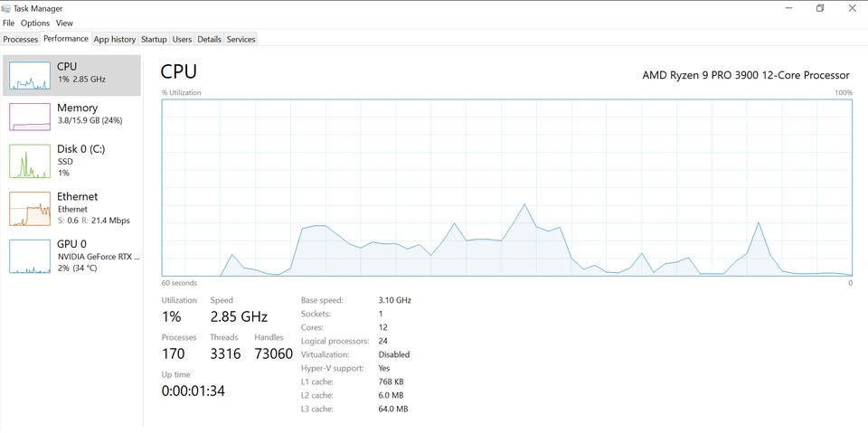Viewport: 868px width, 433px height.
Task: Select the Ethernet mini graph thumbnail
Action: coord(30,209)
